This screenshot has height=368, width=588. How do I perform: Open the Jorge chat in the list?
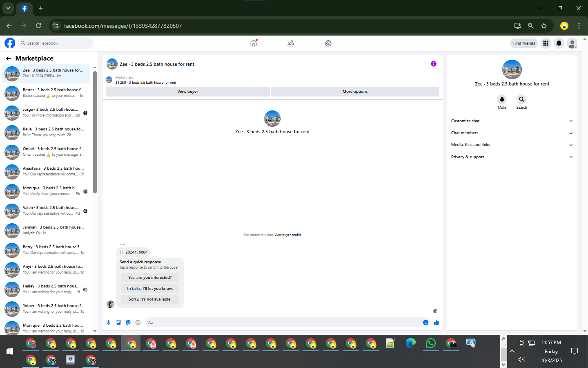(46, 113)
